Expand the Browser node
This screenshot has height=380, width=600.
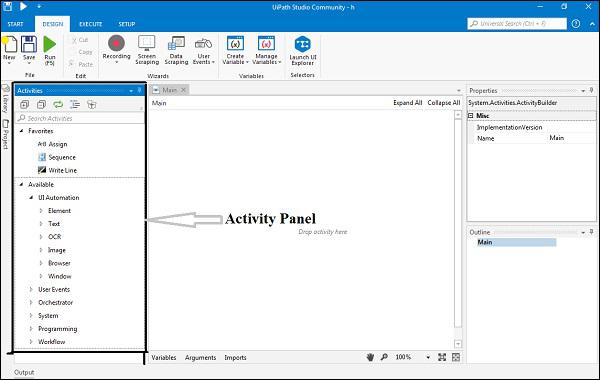coord(41,263)
